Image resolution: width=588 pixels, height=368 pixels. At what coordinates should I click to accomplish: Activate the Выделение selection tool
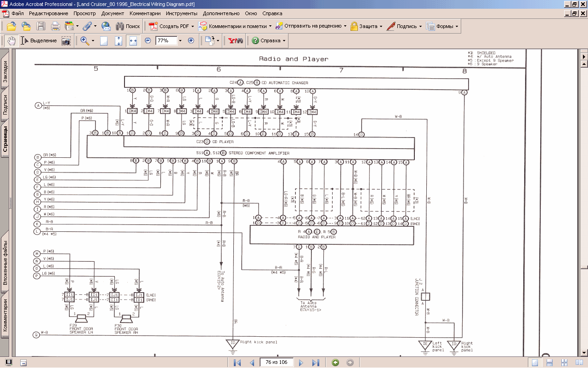click(39, 40)
